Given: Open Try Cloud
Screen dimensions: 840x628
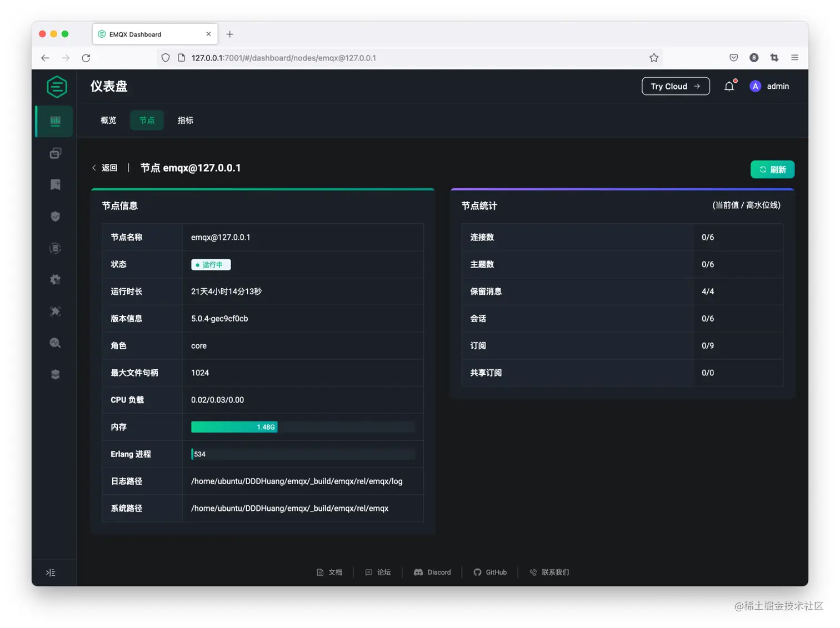Looking at the screenshot, I should 676,86.
